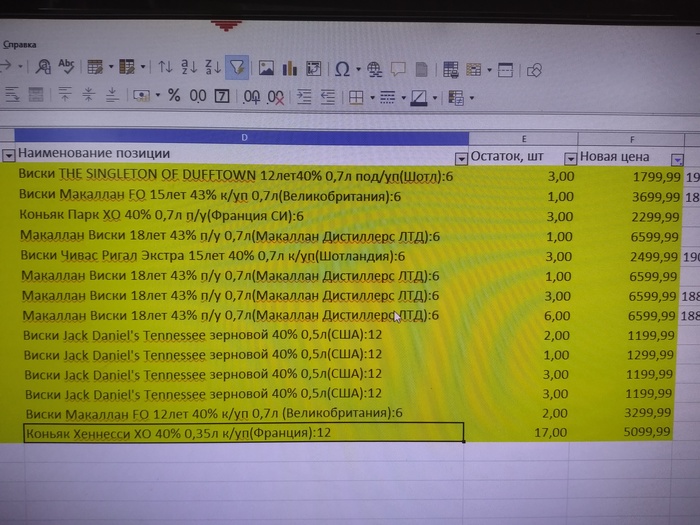700x525 pixels.
Task: Define the print area icon
Action: 450,70
